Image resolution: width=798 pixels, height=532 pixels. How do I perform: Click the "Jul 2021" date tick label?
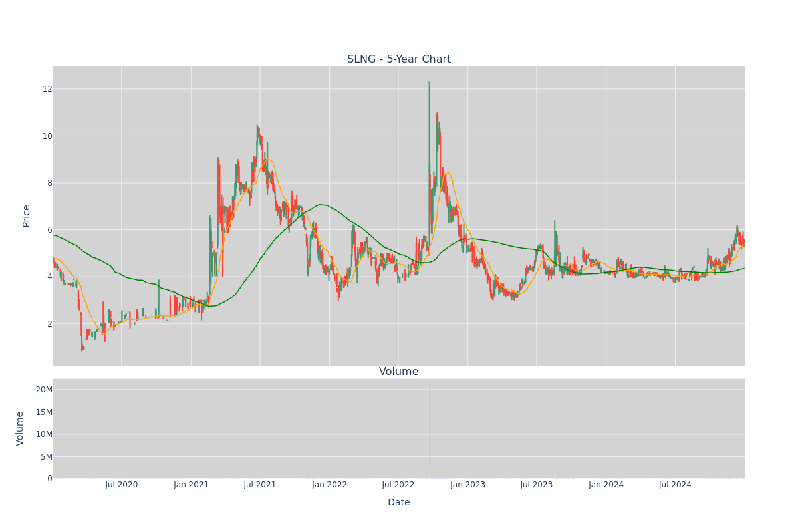click(x=260, y=485)
